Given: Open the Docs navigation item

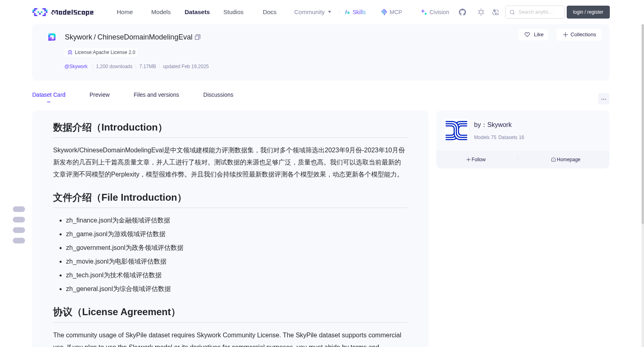Looking at the screenshot, I should (270, 12).
